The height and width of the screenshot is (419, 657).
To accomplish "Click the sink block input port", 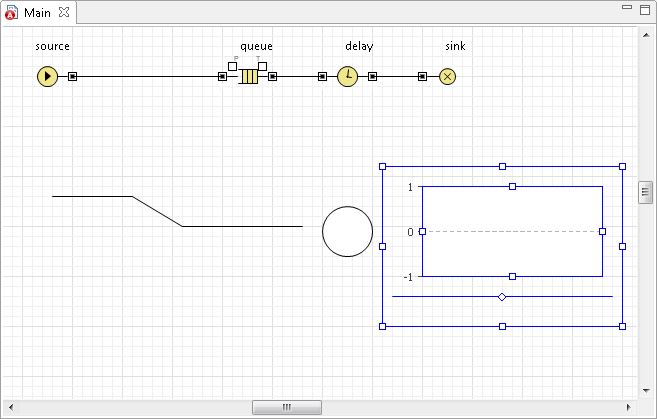I will (x=422, y=77).
